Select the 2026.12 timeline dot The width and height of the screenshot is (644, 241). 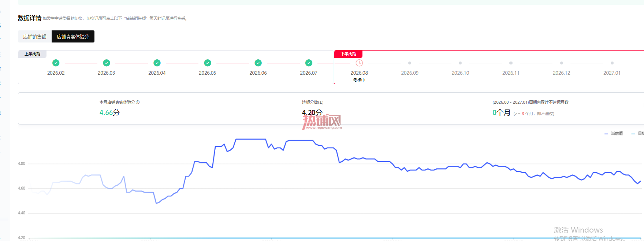click(562, 63)
